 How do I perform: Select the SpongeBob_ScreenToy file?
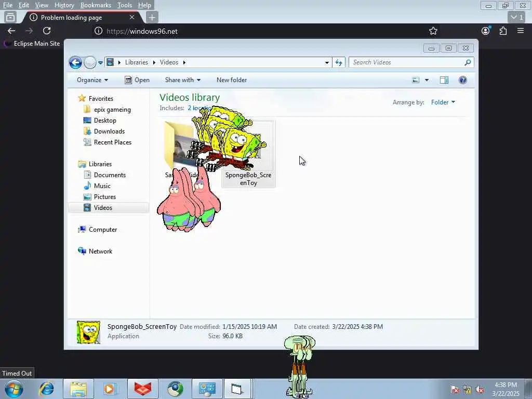point(248,154)
